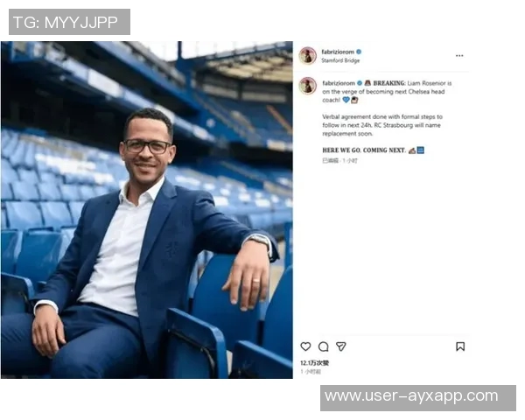This screenshot has height=420, width=525.
Task: Open comments via the speech bubble icon
Action: pos(324,346)
